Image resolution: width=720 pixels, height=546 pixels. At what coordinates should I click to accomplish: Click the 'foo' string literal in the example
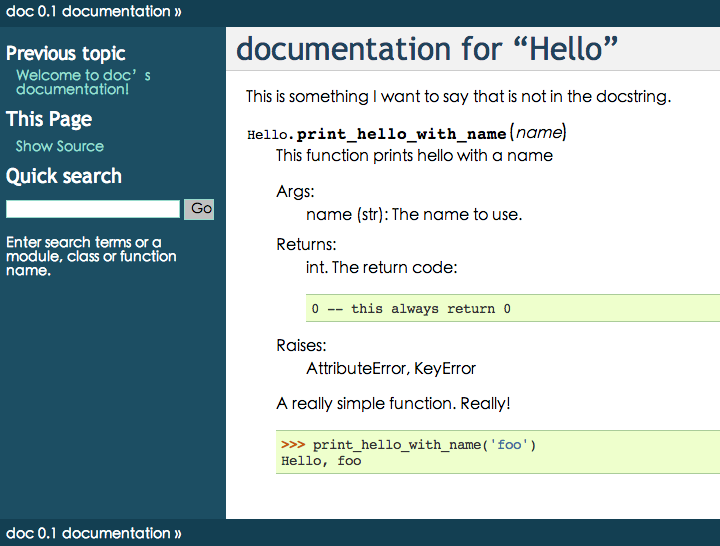(x=509, y=445)
